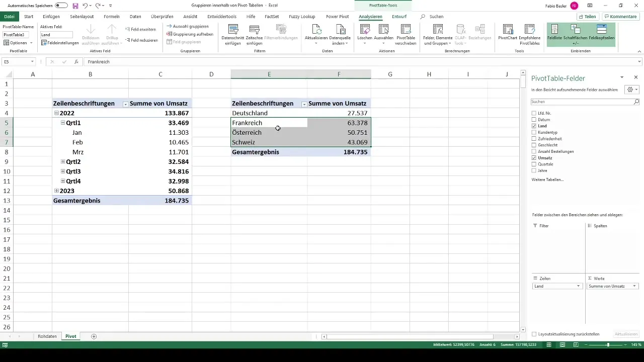Collapse the Qrtl1 group
Viewport: 644px width, 362px height.
(63, 123)
